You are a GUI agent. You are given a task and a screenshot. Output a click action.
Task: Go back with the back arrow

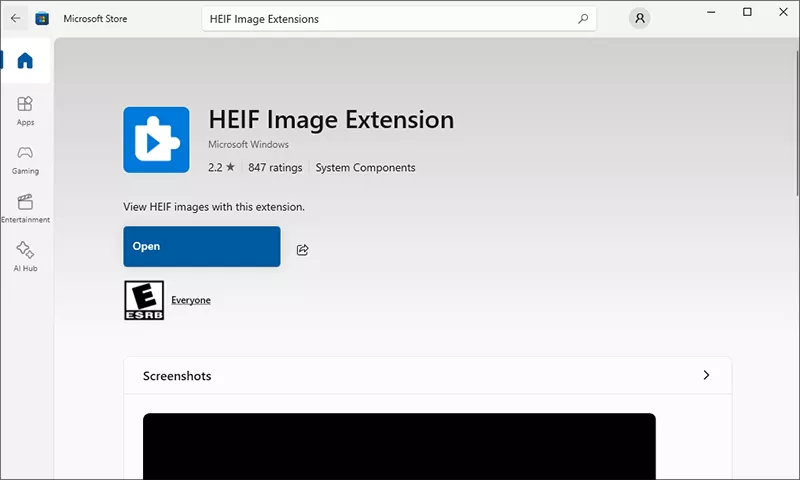tap(15, 18)
